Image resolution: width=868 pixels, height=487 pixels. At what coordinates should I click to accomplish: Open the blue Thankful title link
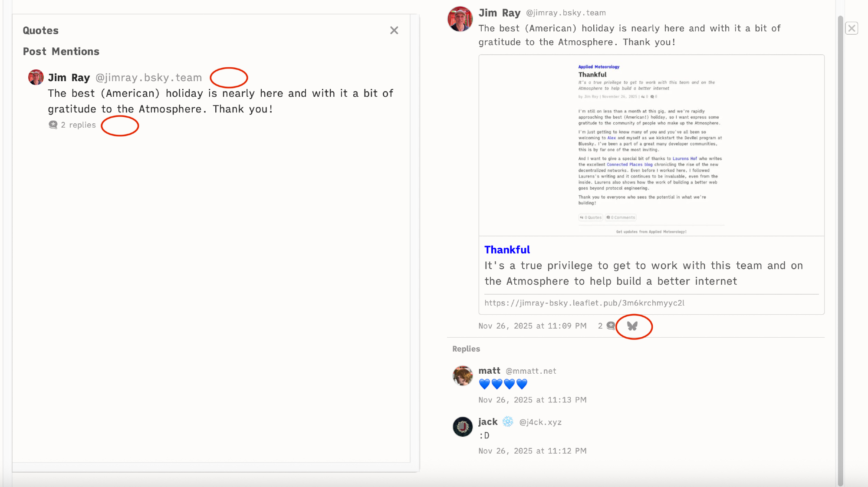[507, 250]
